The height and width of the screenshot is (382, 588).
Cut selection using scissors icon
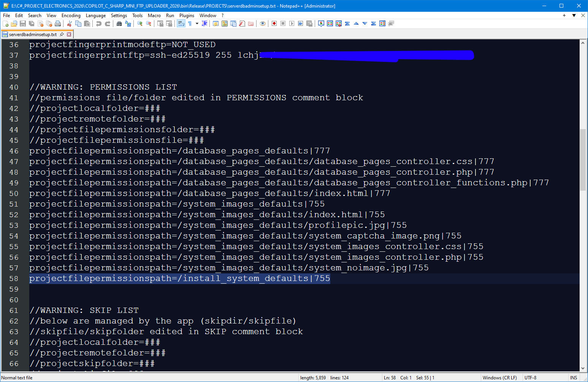click(70, 24)
